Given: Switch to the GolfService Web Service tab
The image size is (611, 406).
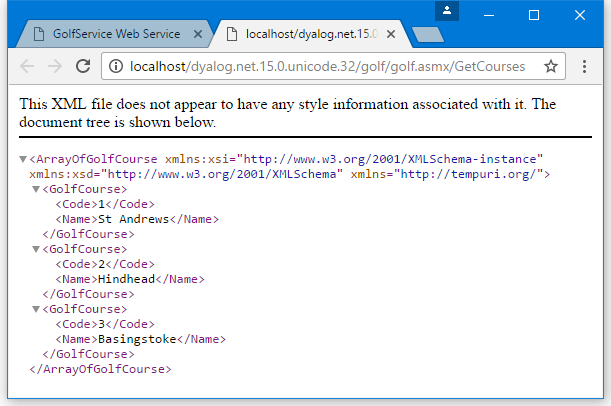Looking at the screenshot, I should pyautogui.click(x=115, y=35).
